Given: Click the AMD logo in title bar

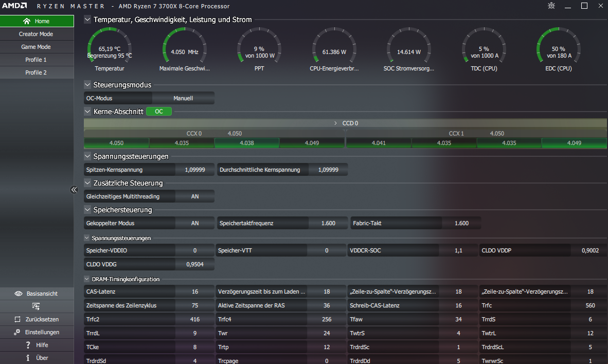Looking at the screenshot, I should click(14, 6).
